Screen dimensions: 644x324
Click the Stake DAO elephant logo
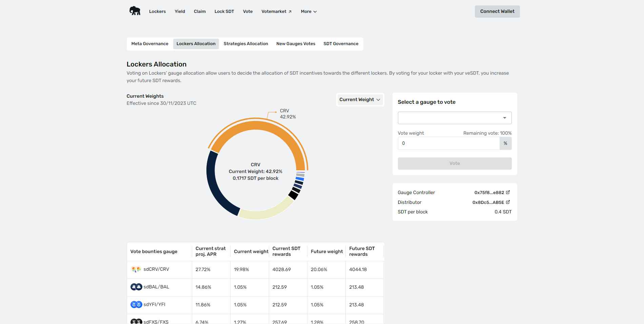point(135,11)
